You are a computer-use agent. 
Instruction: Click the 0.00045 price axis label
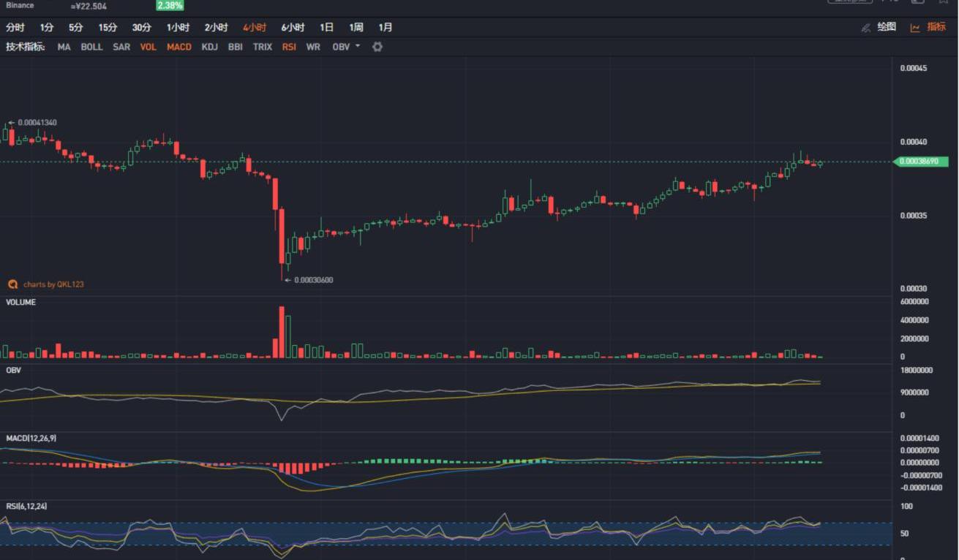914,68
